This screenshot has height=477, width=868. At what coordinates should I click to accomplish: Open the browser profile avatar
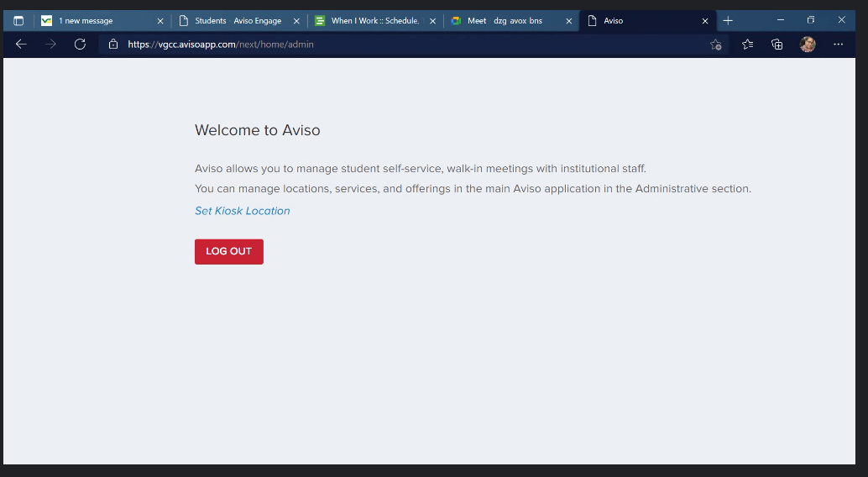(x=808, y=45)
